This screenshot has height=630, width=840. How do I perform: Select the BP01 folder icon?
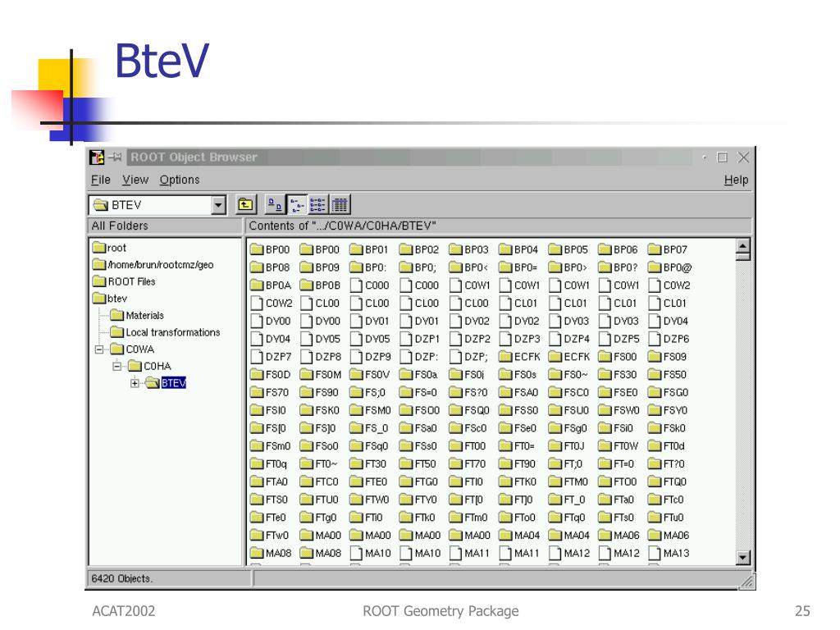(356, 249)
